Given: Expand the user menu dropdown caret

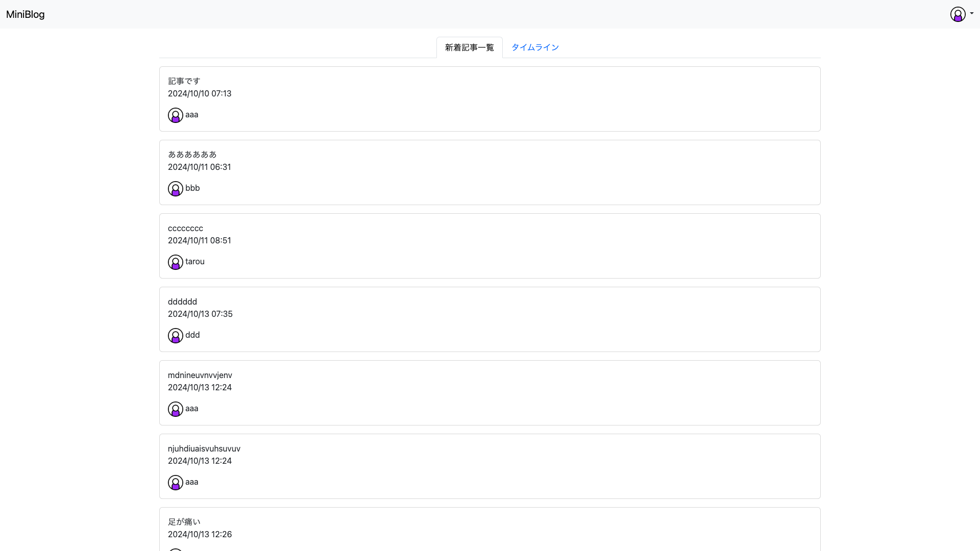Looking at the screenshot, I should point(972,14).
